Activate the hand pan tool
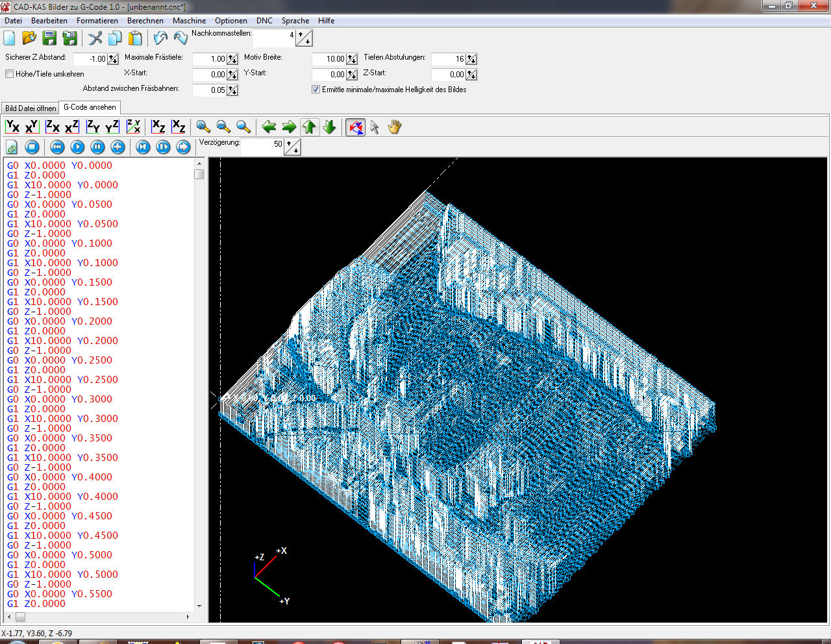This screenshot has height=644, width=831. (x=395, y=127)
